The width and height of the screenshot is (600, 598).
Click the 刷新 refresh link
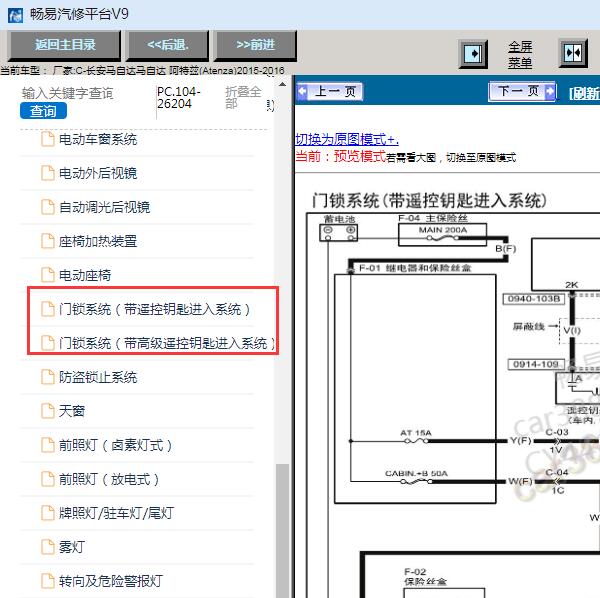click(x=584, y=93)
